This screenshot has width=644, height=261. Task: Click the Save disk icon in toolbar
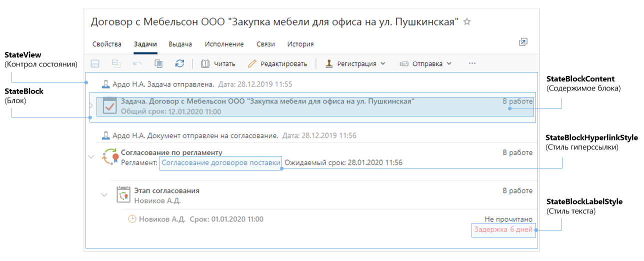[95, 63]
